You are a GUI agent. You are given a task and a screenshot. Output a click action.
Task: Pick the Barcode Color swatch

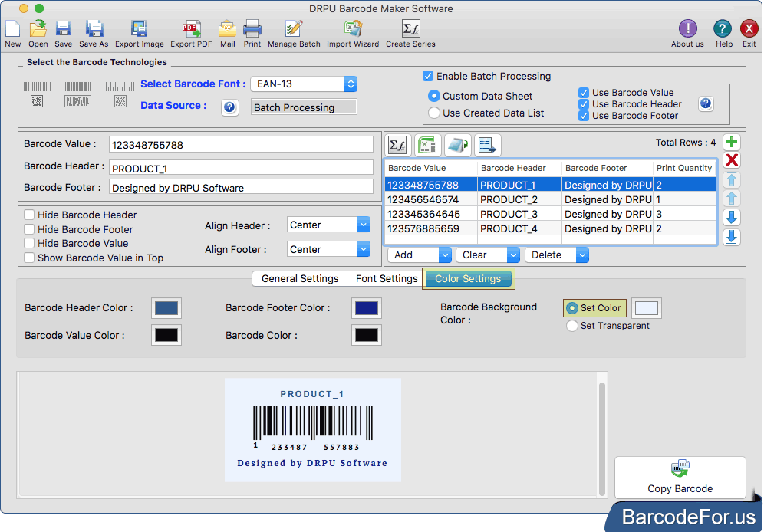pyautogui.click(x=367, y=335)
